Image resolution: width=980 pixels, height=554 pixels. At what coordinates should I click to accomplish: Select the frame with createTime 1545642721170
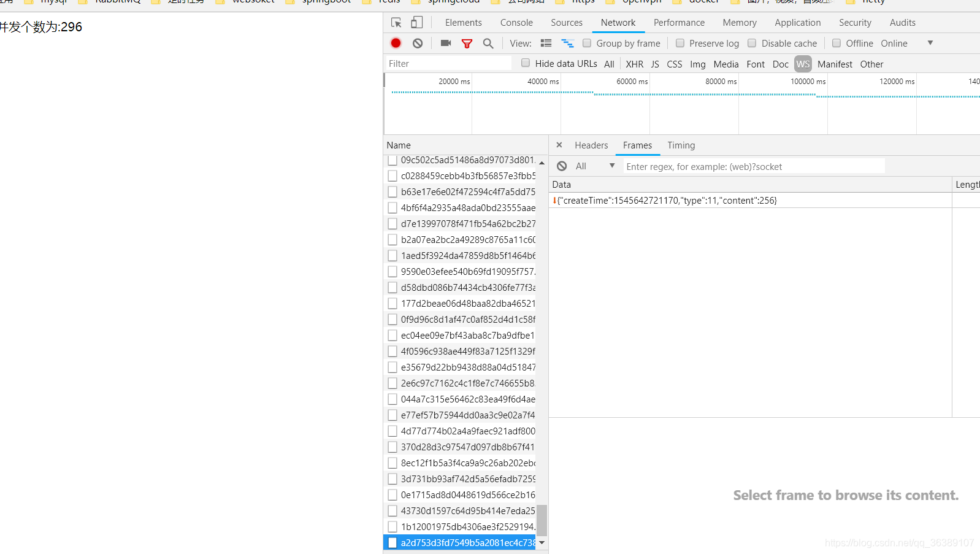pos(749,201)
